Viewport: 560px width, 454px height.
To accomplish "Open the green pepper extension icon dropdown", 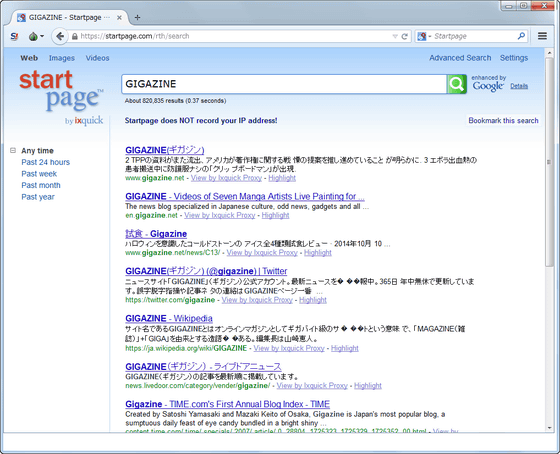I will (x=36, y=36).
